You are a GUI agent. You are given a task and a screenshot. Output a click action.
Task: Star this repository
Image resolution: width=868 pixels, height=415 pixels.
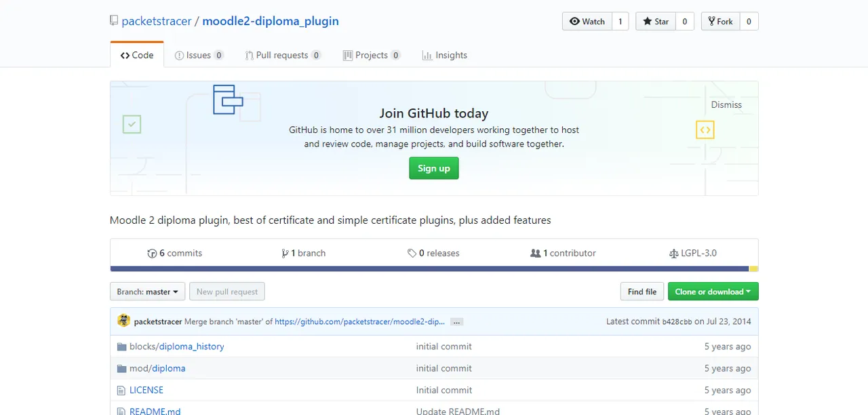pos(656,22)
